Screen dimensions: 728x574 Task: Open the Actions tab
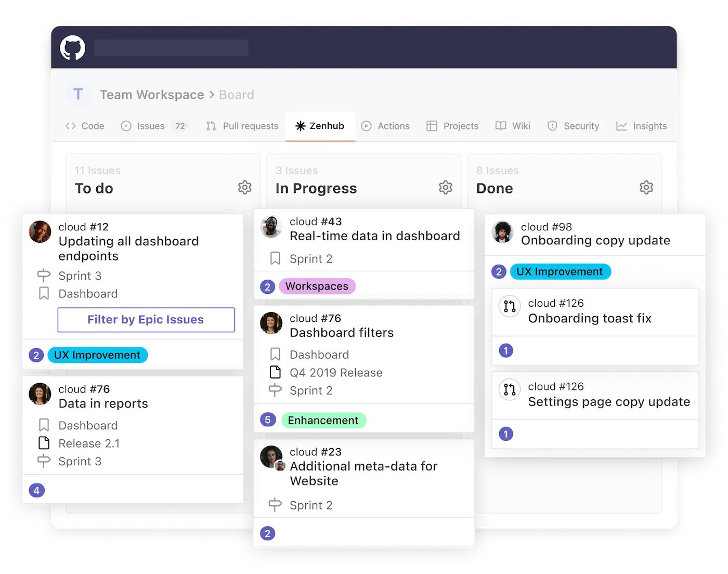click(385, 126)
